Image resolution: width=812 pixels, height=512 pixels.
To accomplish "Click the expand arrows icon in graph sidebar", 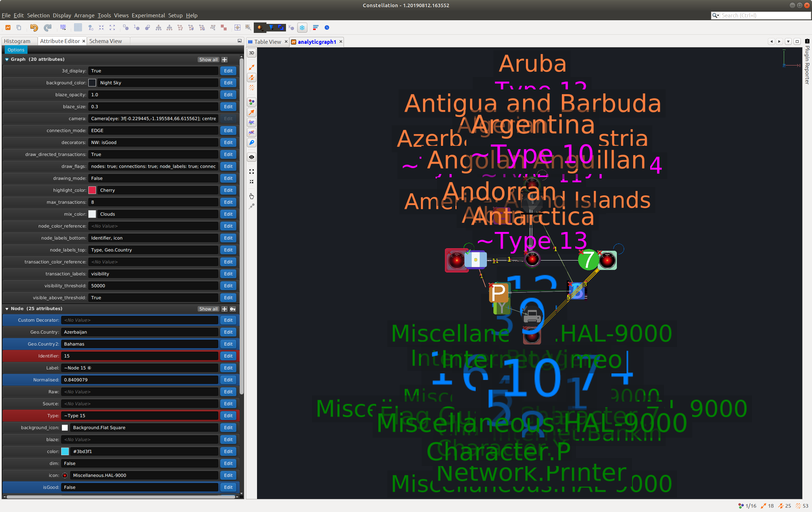I will coord(251,172).
